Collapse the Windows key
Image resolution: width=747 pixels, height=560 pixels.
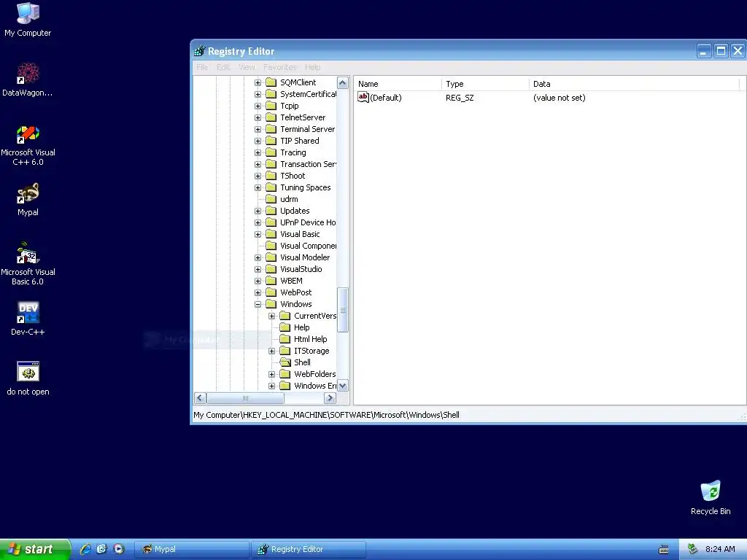click(x=258, y=304)
